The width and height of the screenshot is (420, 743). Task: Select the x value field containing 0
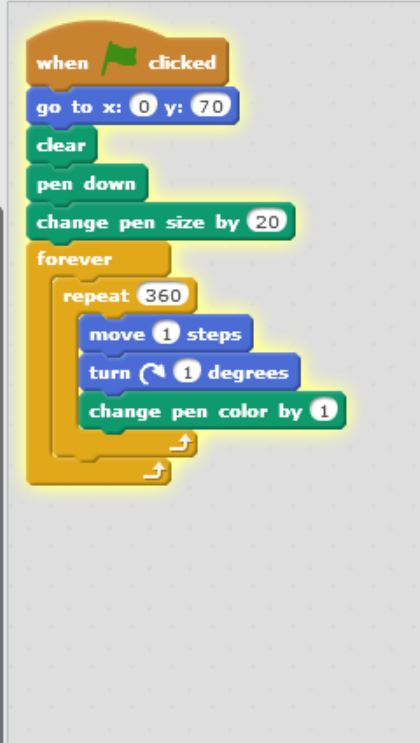pos(143,107)
